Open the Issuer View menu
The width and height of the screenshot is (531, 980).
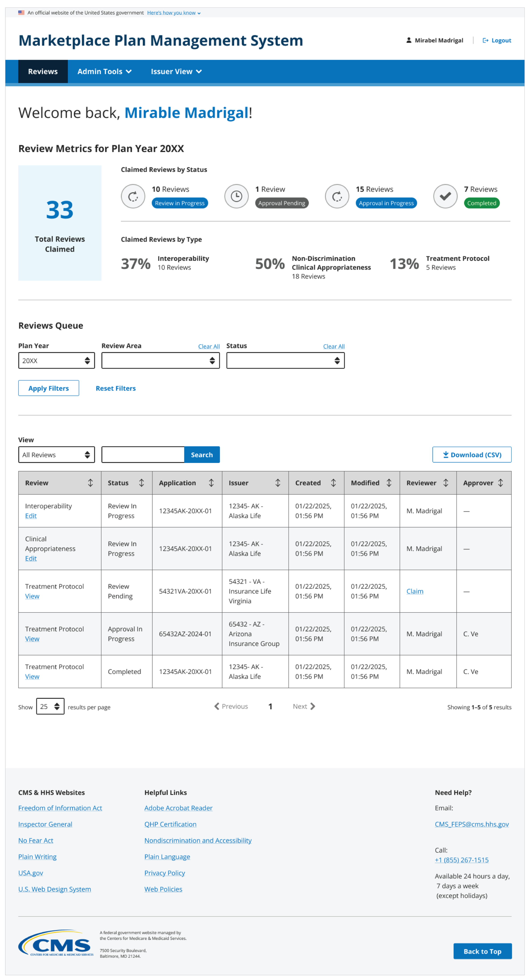[176, 71]
